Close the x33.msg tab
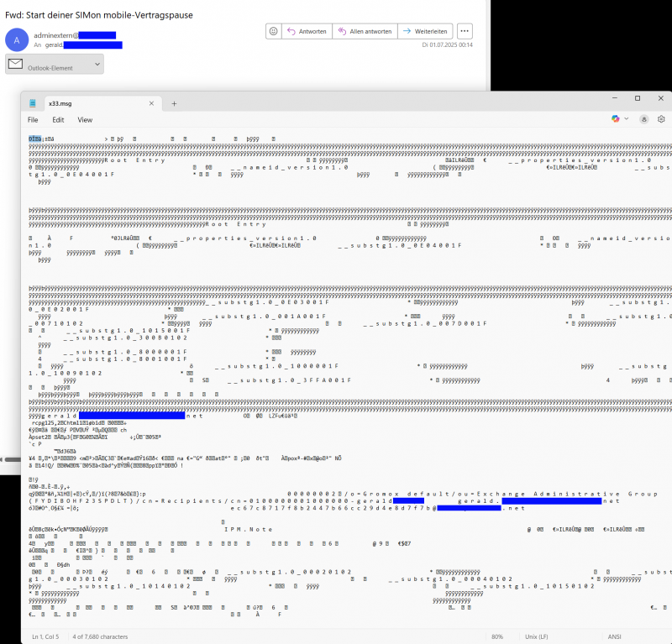Viewport: 672px width, 644px height. point(152,103)
